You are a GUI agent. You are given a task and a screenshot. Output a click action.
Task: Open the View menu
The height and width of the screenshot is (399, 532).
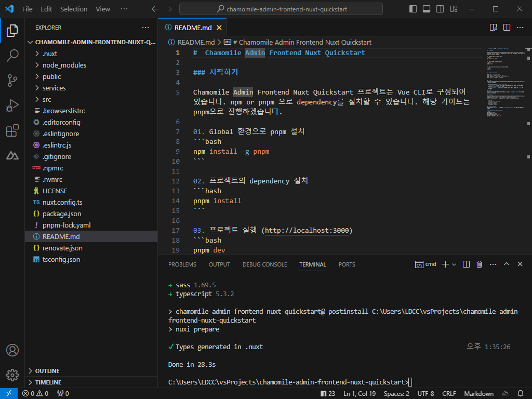[103, 9]
